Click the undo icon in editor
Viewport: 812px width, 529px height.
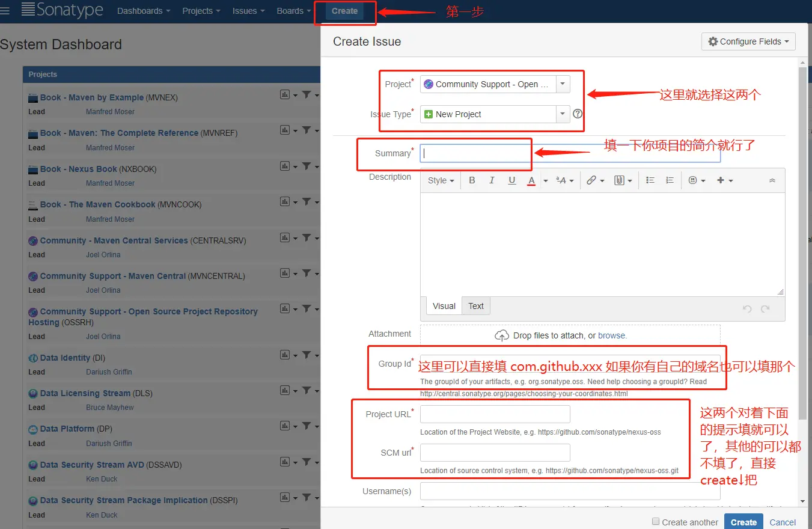pos(747,308)
